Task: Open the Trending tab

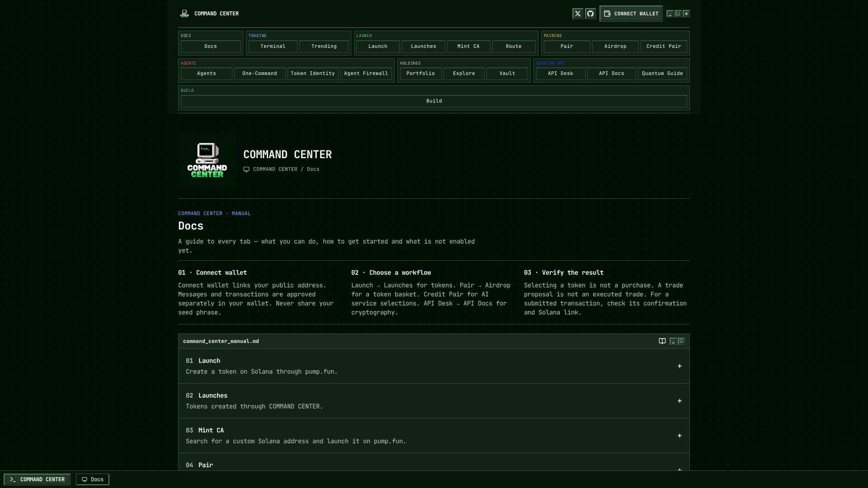Action: 324,47
